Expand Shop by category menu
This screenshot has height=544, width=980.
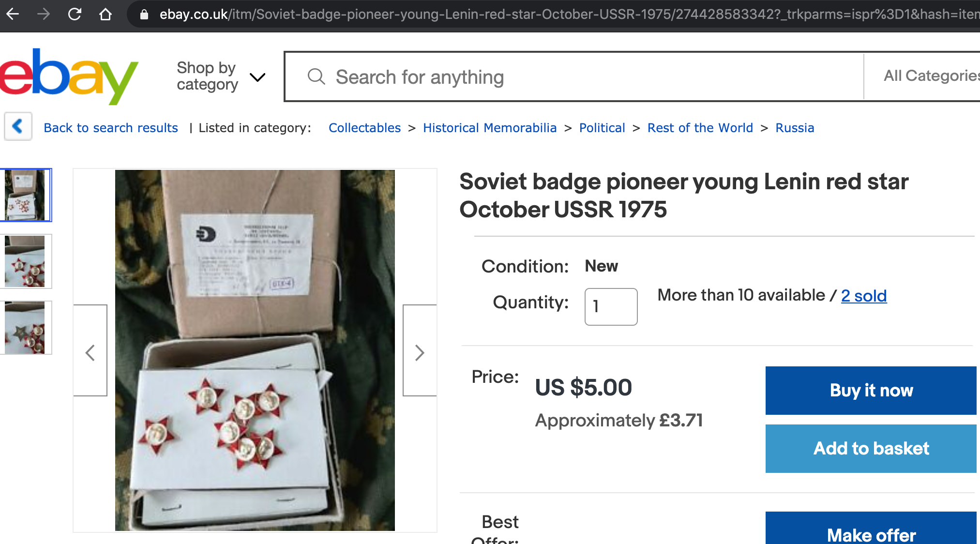[221, 76]
